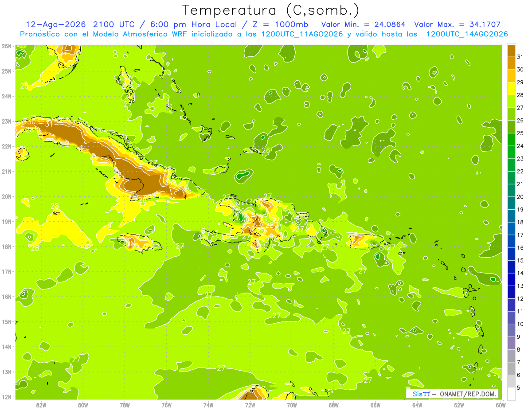Click the legend value label '28'
Image resolution: width=532 pixels, height=411 pixels.
pyautogui.click(x=520, y=95)
